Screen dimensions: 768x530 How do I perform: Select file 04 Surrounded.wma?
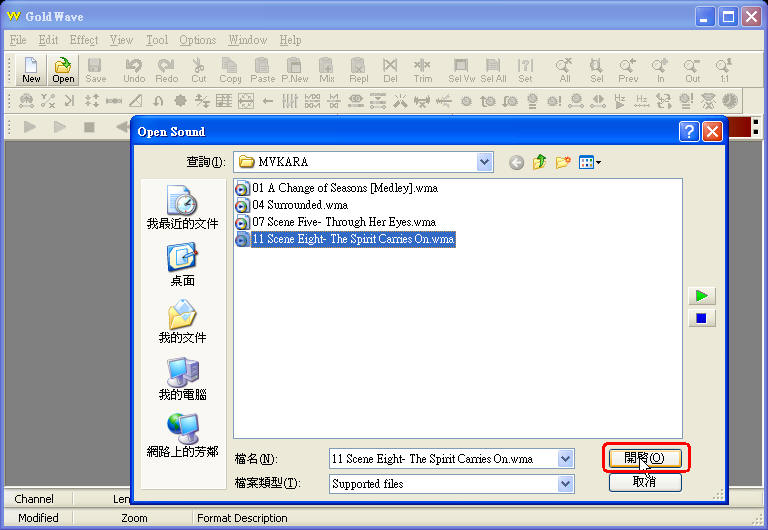[300, 205]
